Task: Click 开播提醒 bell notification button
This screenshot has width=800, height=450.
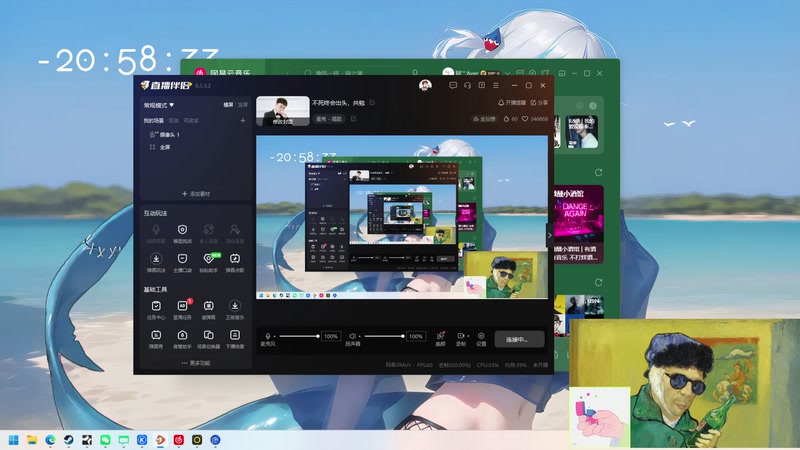Action: point(512,103)
